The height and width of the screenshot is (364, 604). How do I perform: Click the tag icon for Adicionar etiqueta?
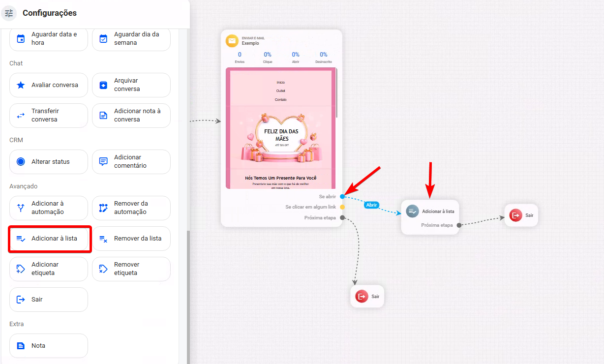pos(21,269)
